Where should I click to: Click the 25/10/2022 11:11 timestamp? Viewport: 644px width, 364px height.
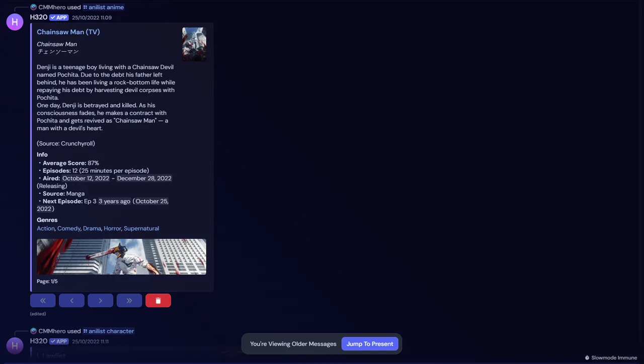coord(91,341)
